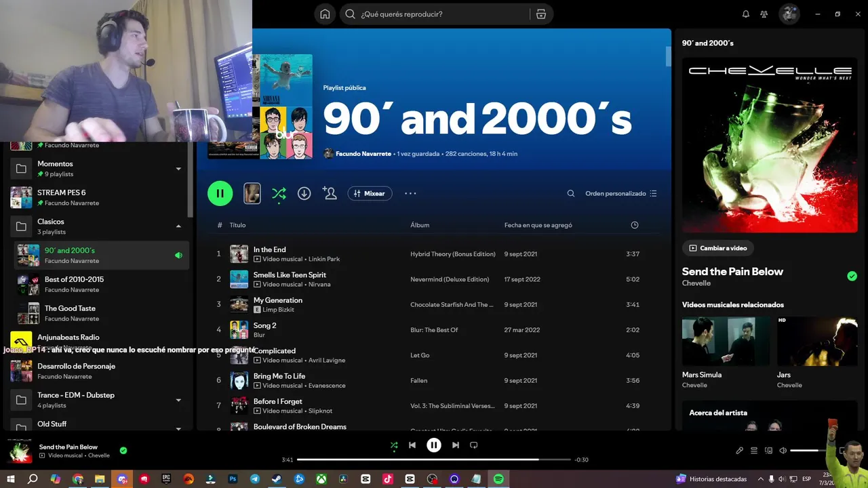
Task: Seek on the song progress bar
Action: tap(434, 460)
